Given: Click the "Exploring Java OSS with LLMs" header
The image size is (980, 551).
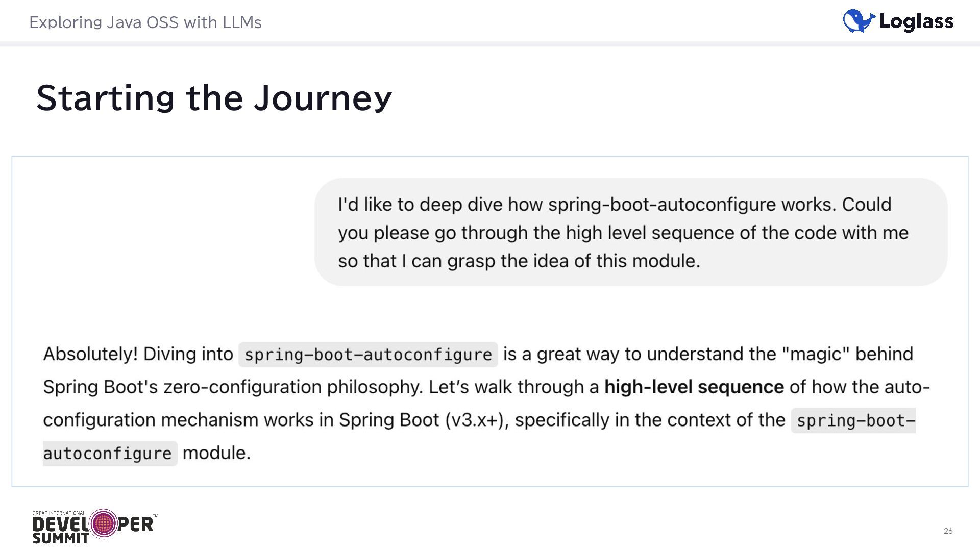Looking at the screenshot, I should 145,22.
